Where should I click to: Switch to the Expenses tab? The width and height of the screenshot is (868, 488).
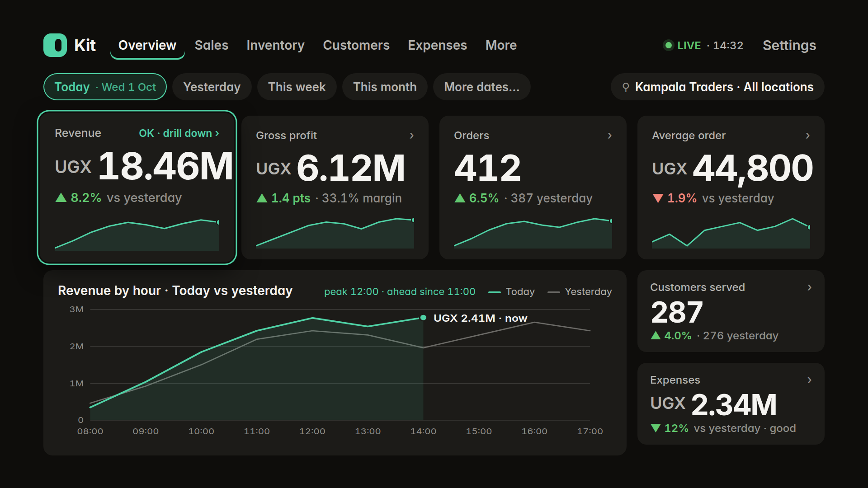pos(437,45)
